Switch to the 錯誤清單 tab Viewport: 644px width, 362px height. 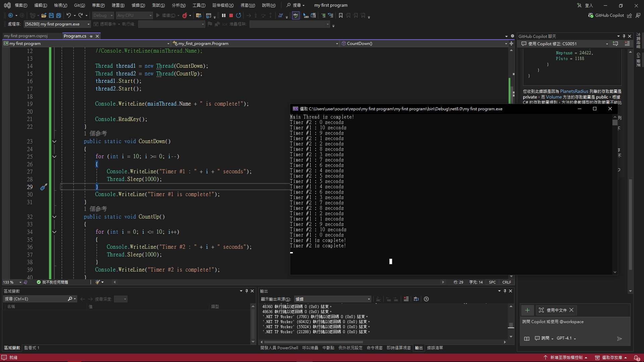[435, 348]
